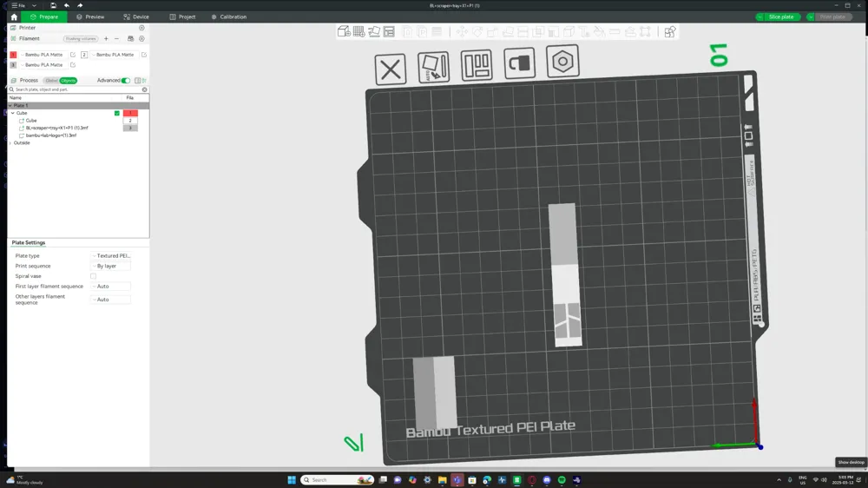Collapse the Cube tree node
This screenshot has width=868, height=488.
(13, 113)
